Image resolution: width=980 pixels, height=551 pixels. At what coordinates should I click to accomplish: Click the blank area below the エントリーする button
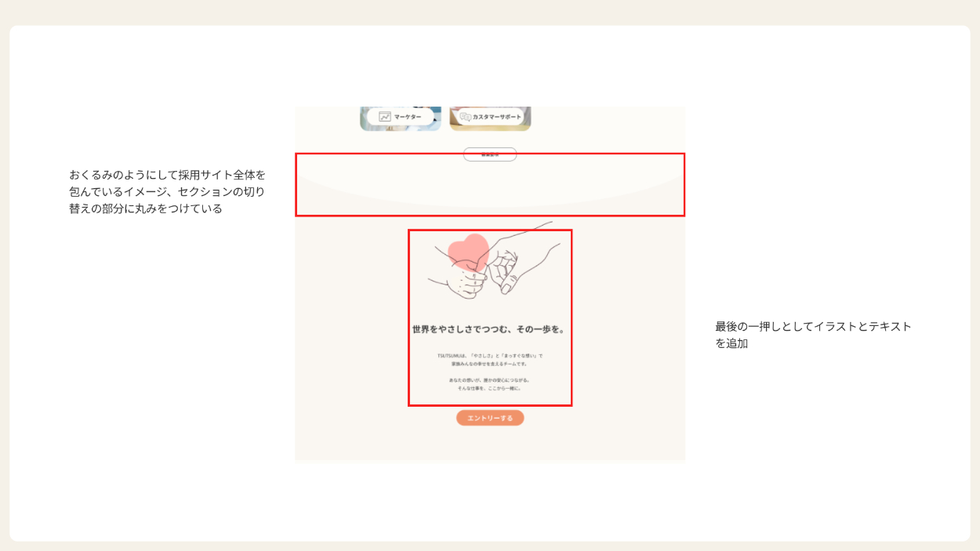pos(490,444)
